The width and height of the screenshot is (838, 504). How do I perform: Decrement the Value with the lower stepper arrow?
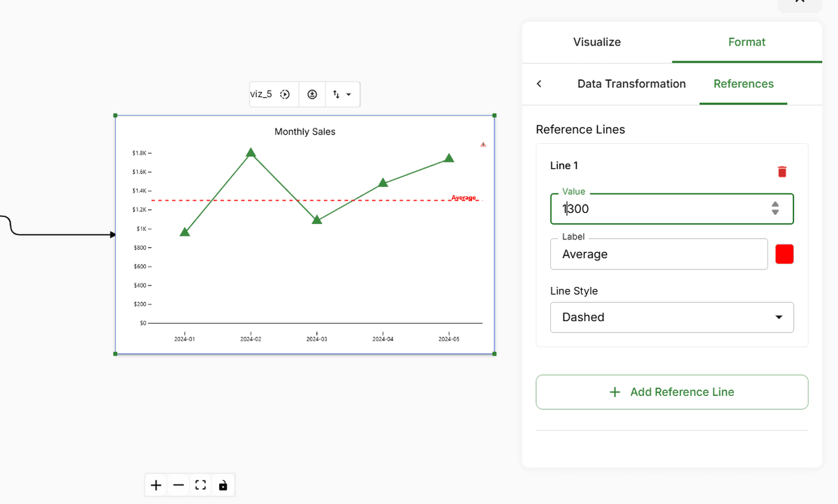774,212
